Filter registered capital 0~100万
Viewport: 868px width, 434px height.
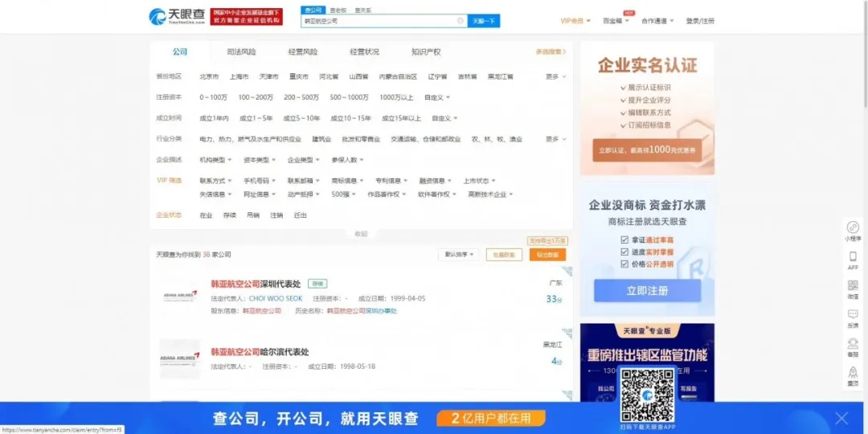coord(213,97)
